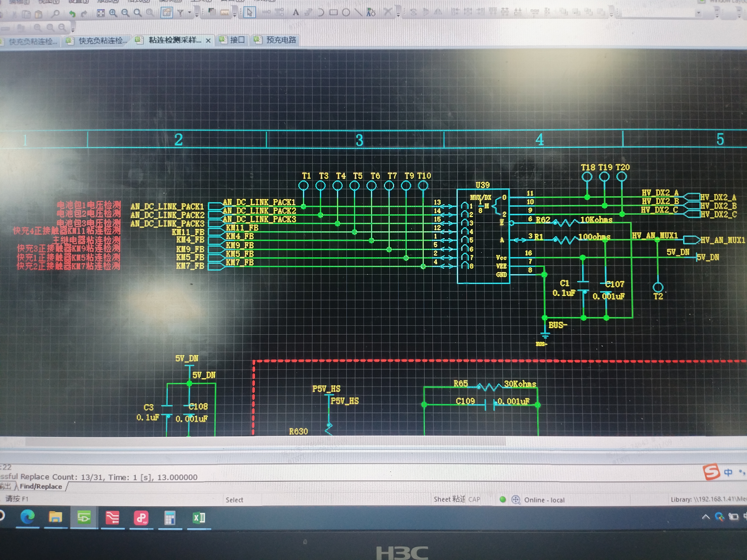Viewport: 747px width, 560px height.
Task: Click the Zoom in magnifier icon
Action: coord(113,13)
